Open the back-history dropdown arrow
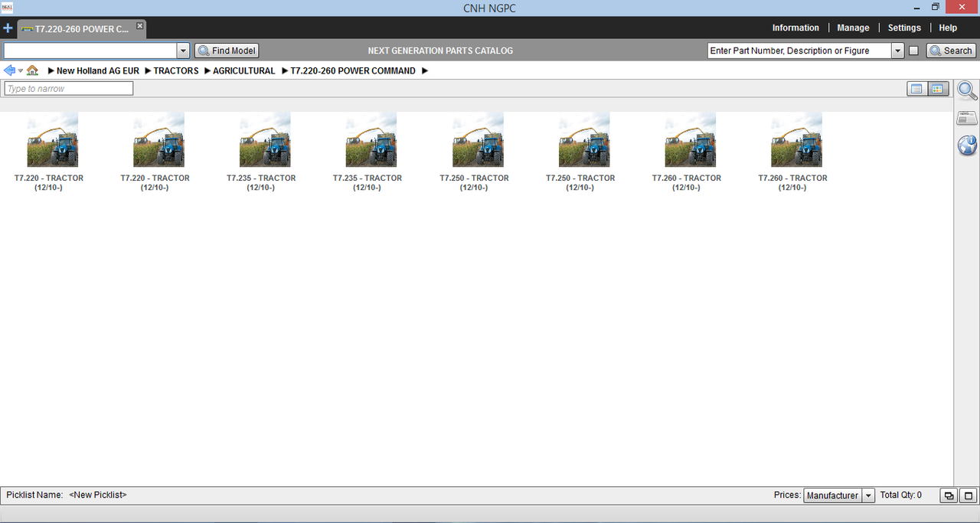The height and width of the screenshot is (523, 980). [21, 70]
